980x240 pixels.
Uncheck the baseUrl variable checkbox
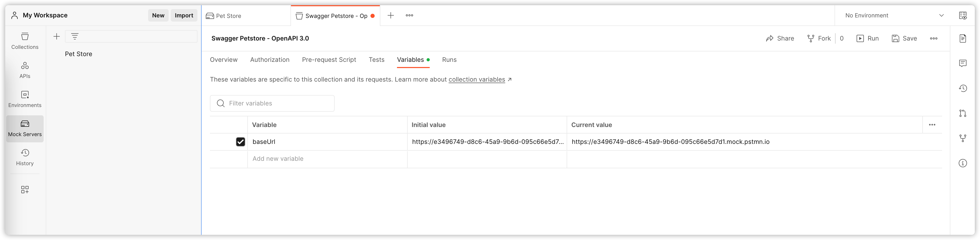pos(240,142)
